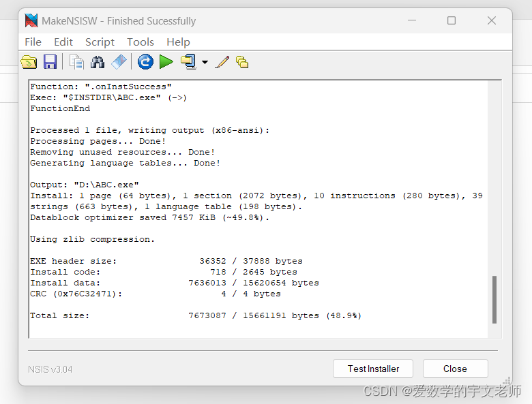532x404 pixels.
Task: Clear the log window with the eraser icon
Action: [119, 62]
